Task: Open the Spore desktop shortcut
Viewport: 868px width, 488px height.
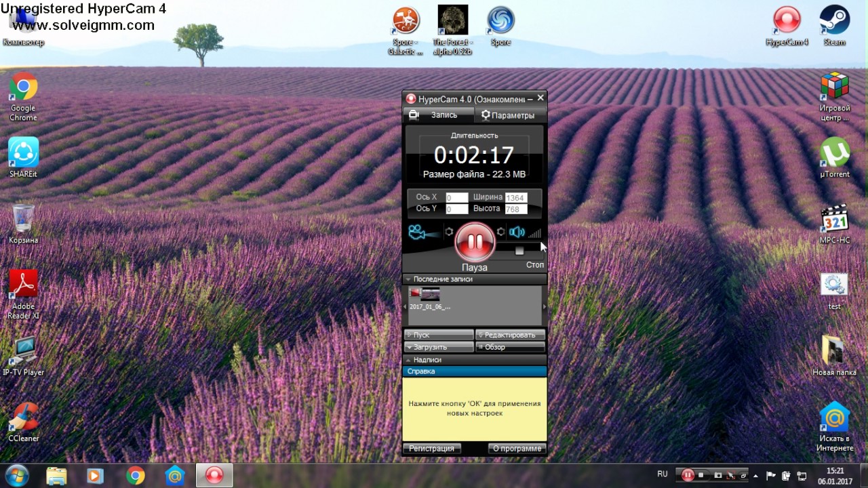Action: click(500, 26)
